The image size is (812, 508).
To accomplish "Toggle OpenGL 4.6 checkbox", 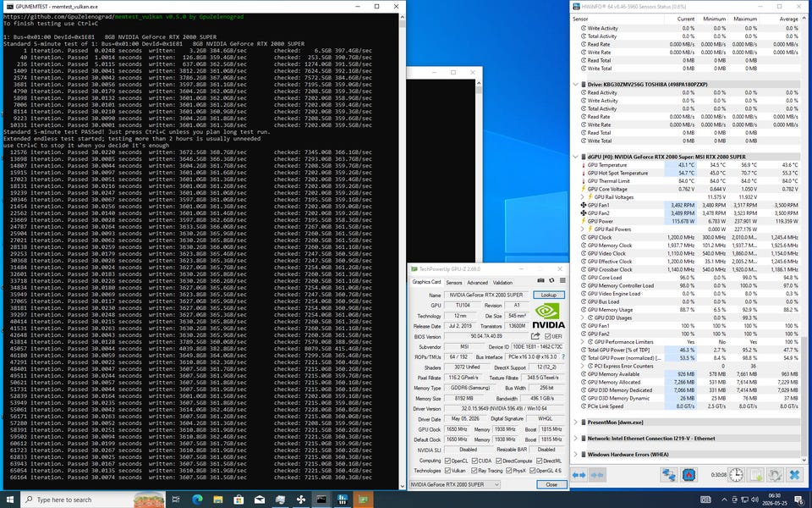I will (x=532, y=470).
